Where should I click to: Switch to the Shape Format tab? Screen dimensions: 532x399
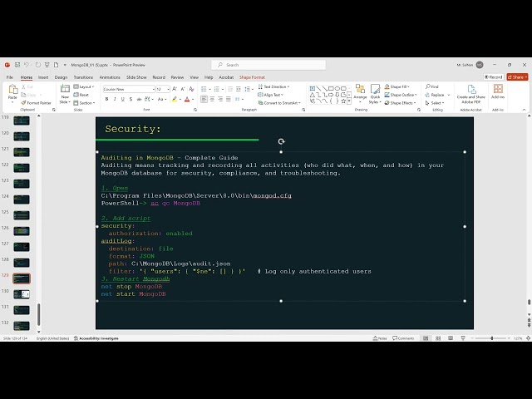[252, 77]
